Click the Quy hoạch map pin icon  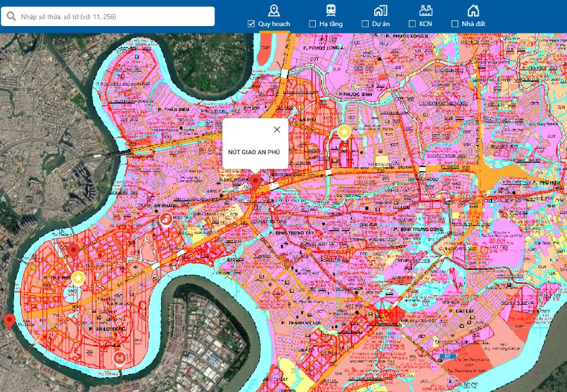274,10
